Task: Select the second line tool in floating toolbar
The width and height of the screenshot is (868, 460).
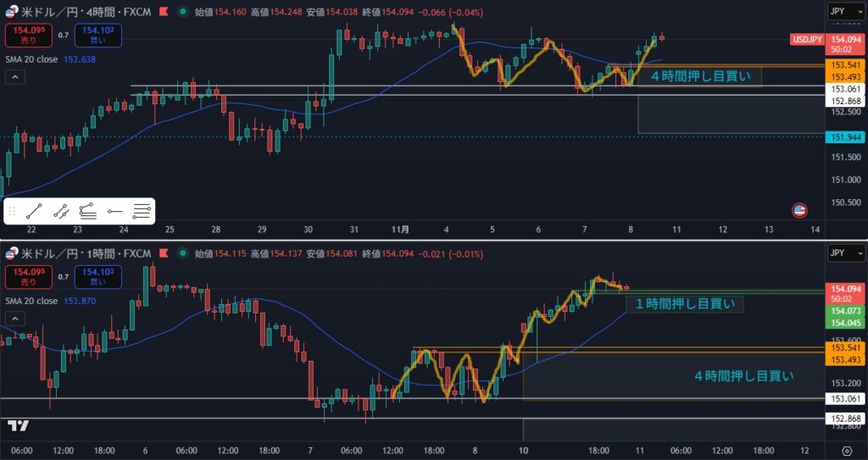Action: pos(61,212)
